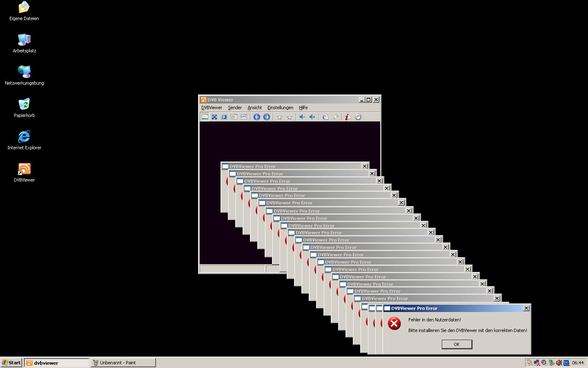Close the DVB Viewer main window

pyautogui.click(x=376, y=100)
